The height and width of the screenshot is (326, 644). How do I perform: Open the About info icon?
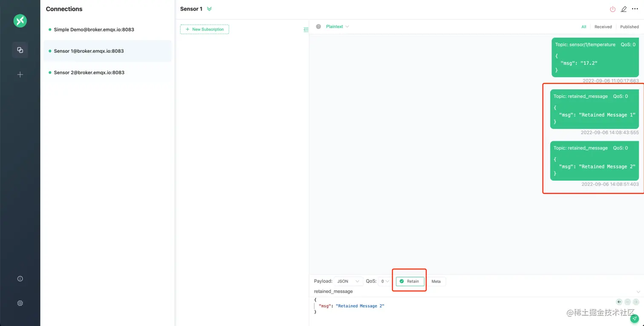click(20, 278)
